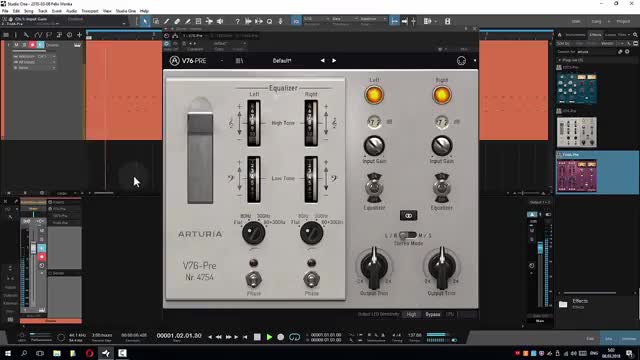The width and height of the screenshot is (640, 360).
Task: Select the Arrow tool in toolbar
Action: tap(145, 21)
